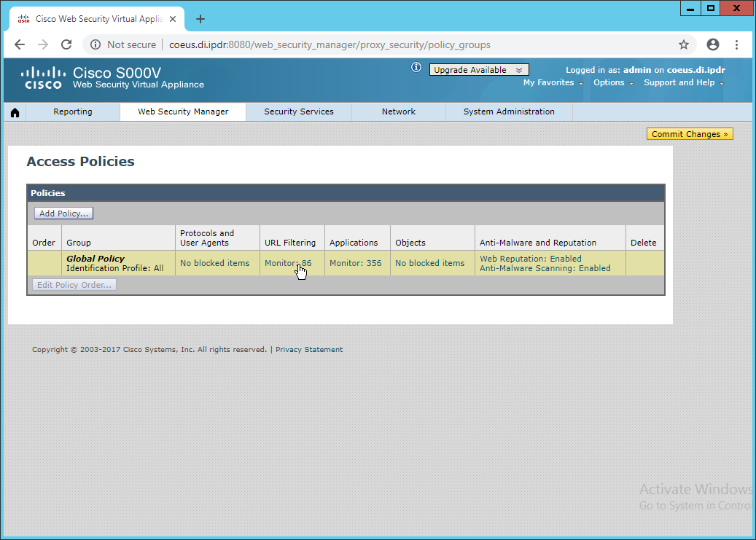Image resolution: width=756 pixels, height=540 pixels.
Task: Click the Order column header
Action: [x=44, y=243]
